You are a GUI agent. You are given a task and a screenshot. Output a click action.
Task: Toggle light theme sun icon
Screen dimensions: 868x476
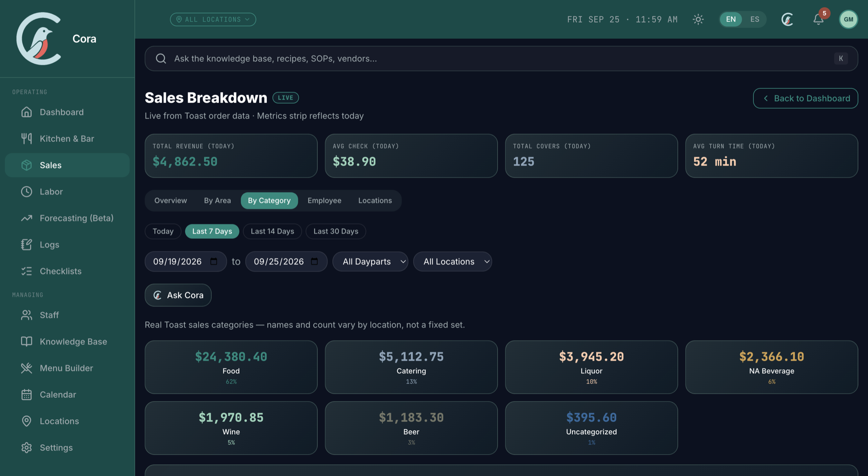click(x=698, y=19)
